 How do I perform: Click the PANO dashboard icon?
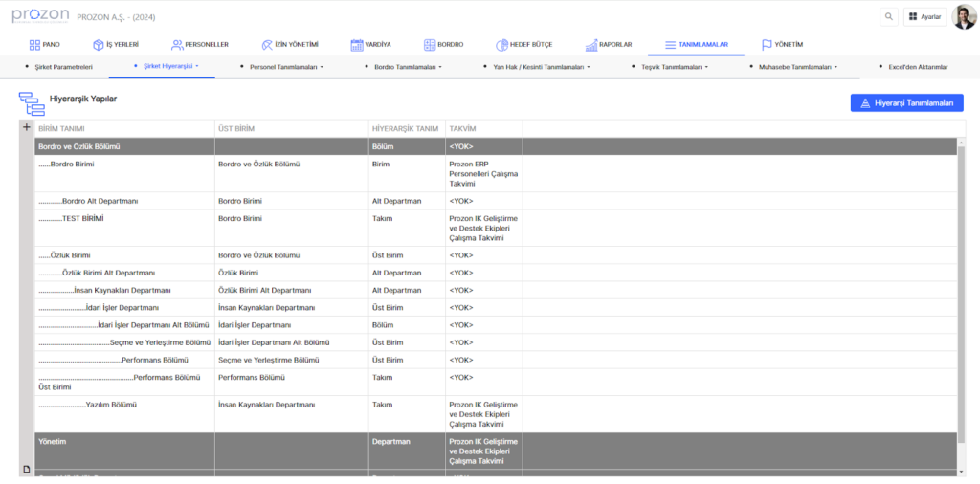click(34, 45)
